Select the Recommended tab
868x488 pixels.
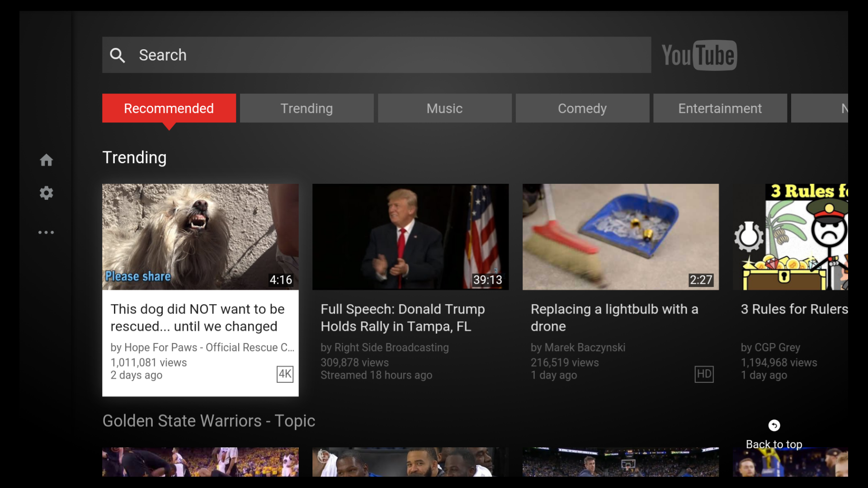coord(169,108)
